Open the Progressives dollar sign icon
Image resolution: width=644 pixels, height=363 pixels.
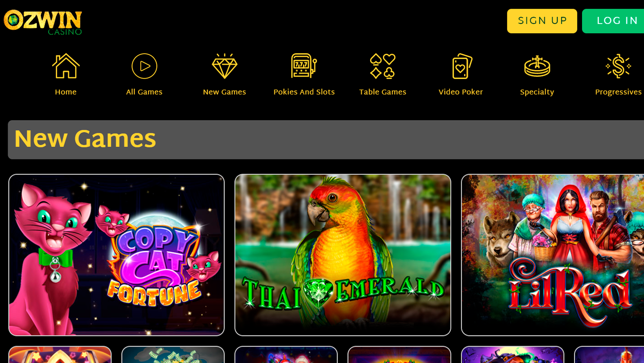(618, 66)
